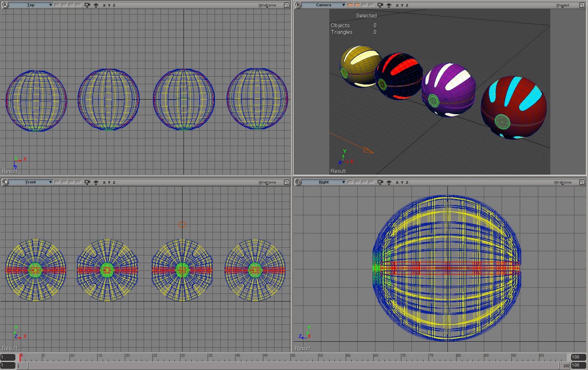The height and width of the screenshot is (370, 588).
Task: Open the camera icon menu in Right viewport
Action: pyautogui.click(x=380, y=182)
